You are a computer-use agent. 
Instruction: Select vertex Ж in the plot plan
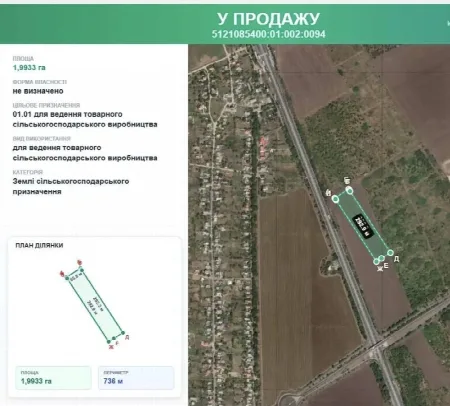[109, 342]
